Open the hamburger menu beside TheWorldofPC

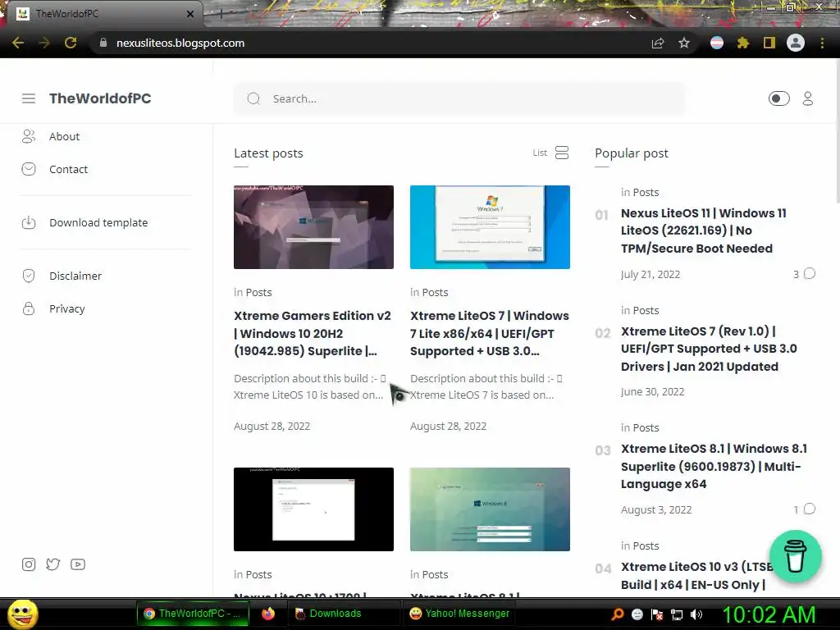[x=29, y=98]
